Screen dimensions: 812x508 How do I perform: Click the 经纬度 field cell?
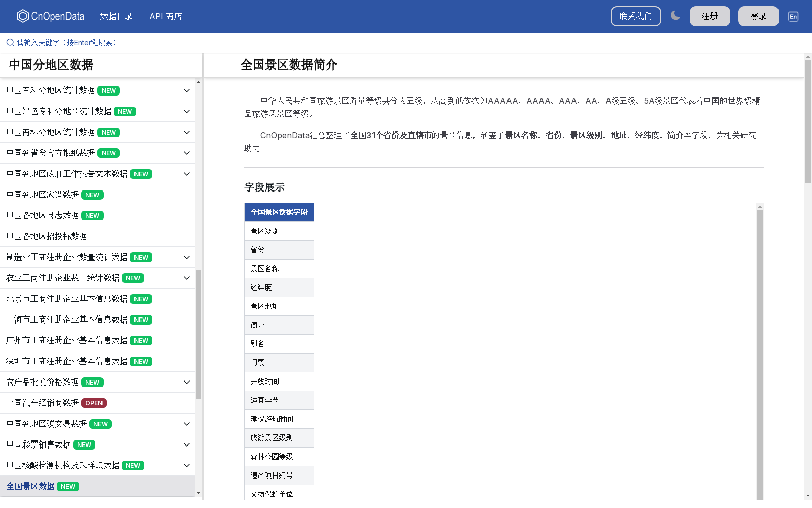(x=279, y=288)
